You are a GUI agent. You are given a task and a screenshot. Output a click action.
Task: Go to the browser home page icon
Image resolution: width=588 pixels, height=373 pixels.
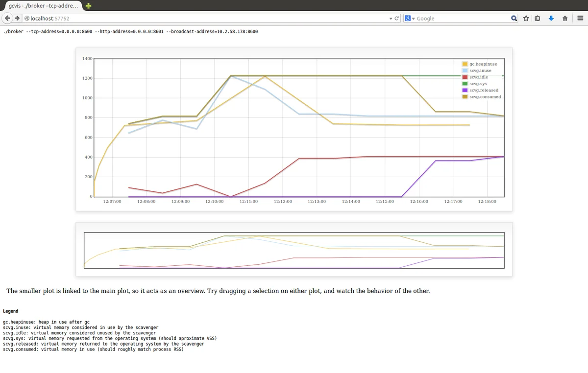pos(565,19)
